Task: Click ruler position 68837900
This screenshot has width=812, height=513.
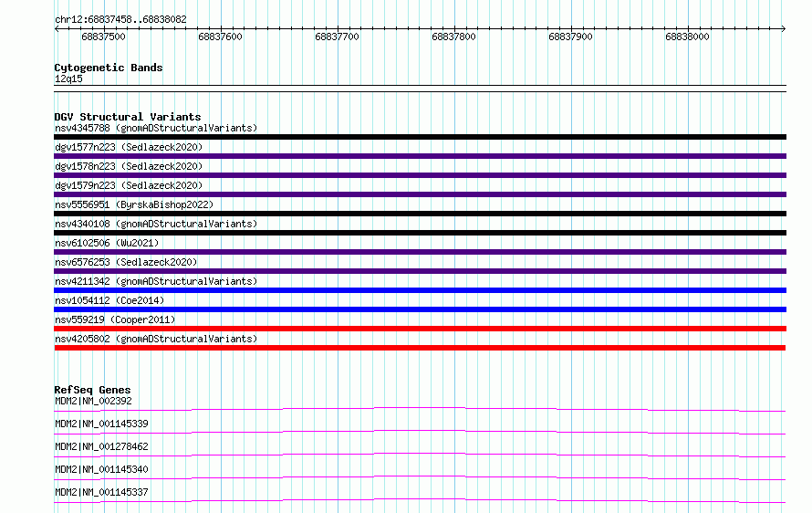Action: coord(570,37)
